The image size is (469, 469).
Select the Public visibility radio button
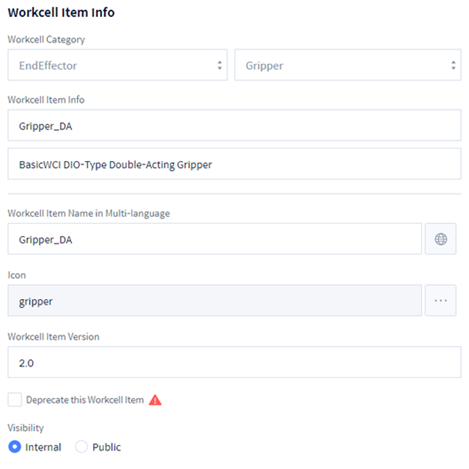coord(81,447)
